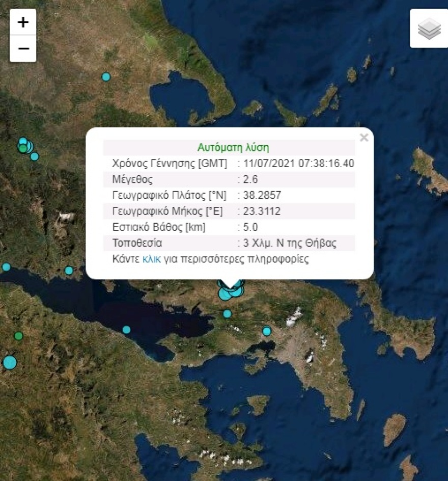Open the map layers switcher
The image size is (448, 481).
(x=429, y=29)
